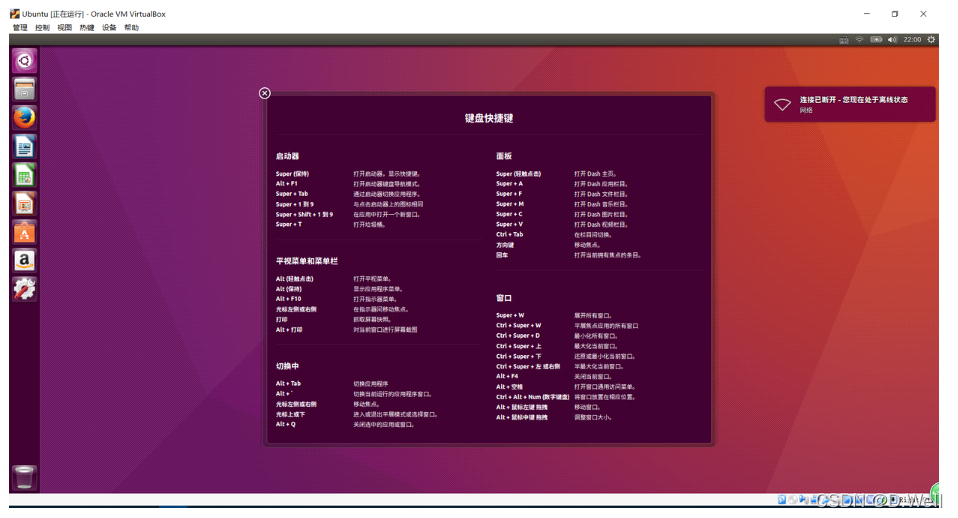Viewport: 958px width, 518px height.
Task: Click the 'Super + M' shortcut entry
Action: tap(510, 204)
